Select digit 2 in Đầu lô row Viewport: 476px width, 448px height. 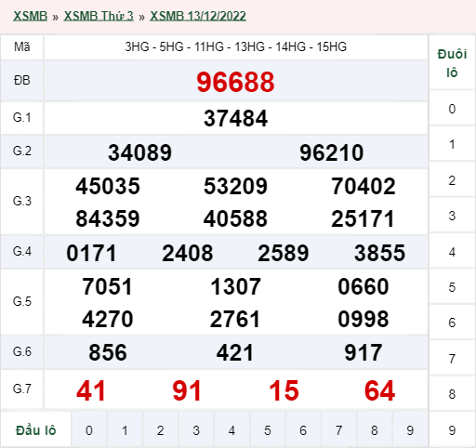161,430
